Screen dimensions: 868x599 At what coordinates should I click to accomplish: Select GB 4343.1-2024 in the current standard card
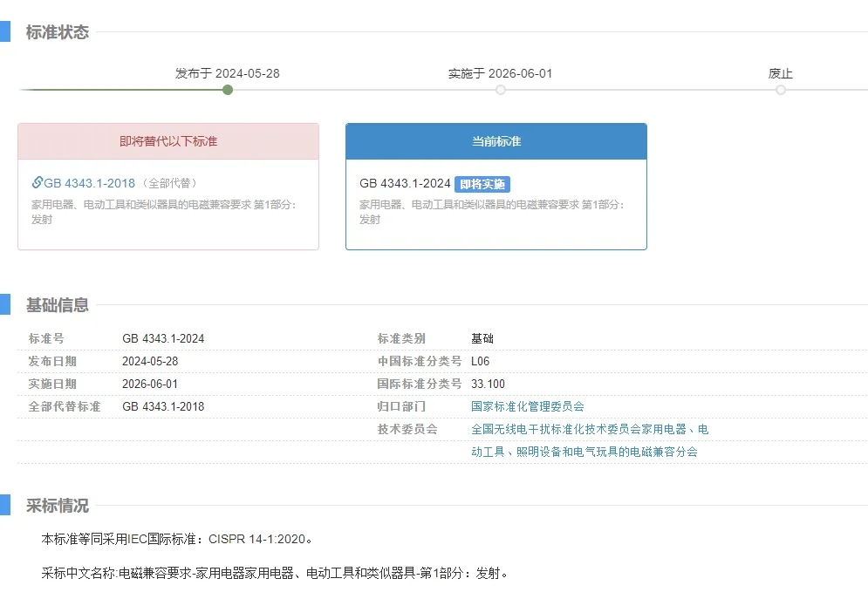[405, 184]
